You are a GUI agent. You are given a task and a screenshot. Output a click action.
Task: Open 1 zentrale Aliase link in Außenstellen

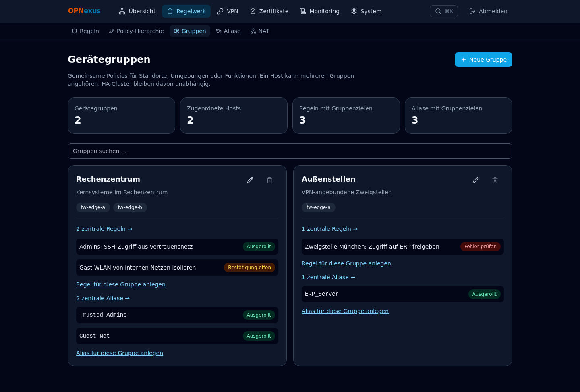pos(329,277)
